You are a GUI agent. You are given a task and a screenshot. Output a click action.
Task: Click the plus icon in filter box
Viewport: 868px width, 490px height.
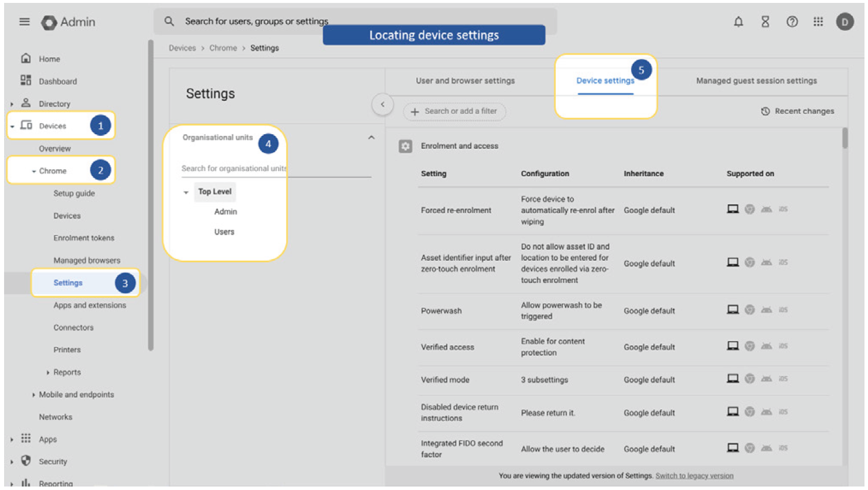[414, 111]
